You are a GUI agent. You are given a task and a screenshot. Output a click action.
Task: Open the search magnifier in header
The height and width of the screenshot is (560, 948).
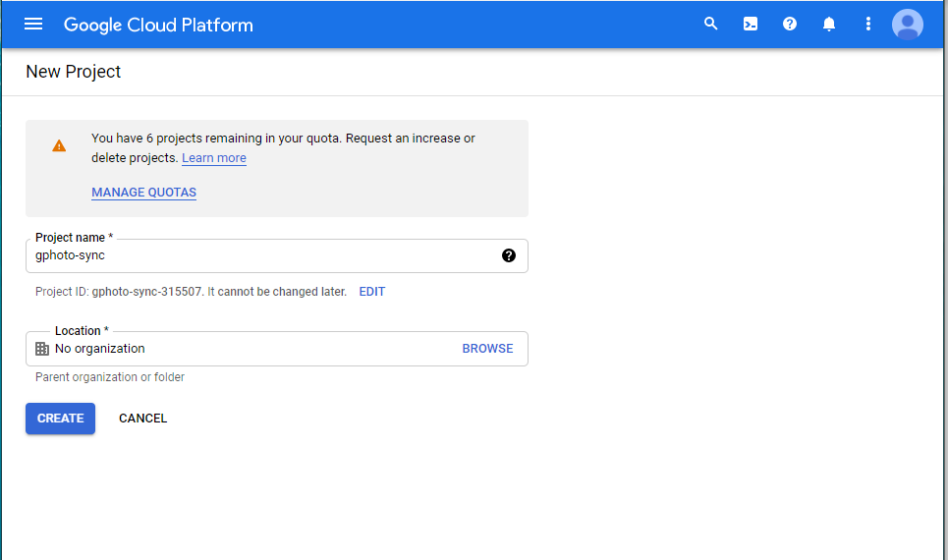click(711, 25)
